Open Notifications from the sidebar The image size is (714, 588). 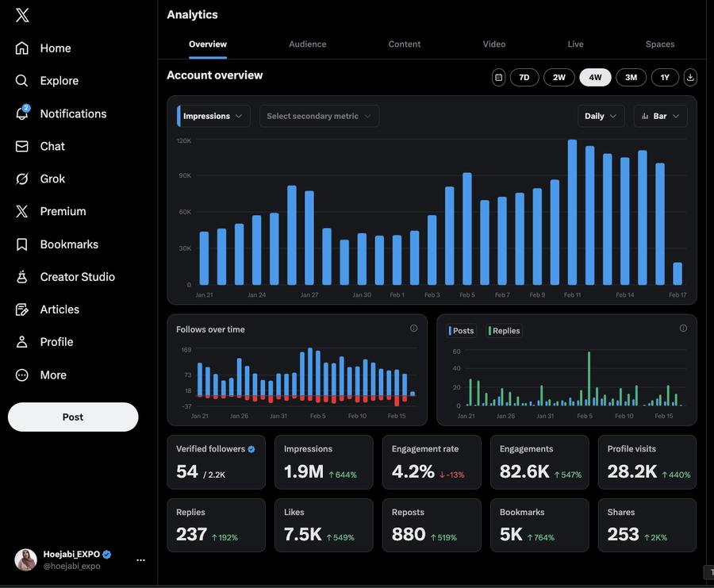tap(73, 113)
